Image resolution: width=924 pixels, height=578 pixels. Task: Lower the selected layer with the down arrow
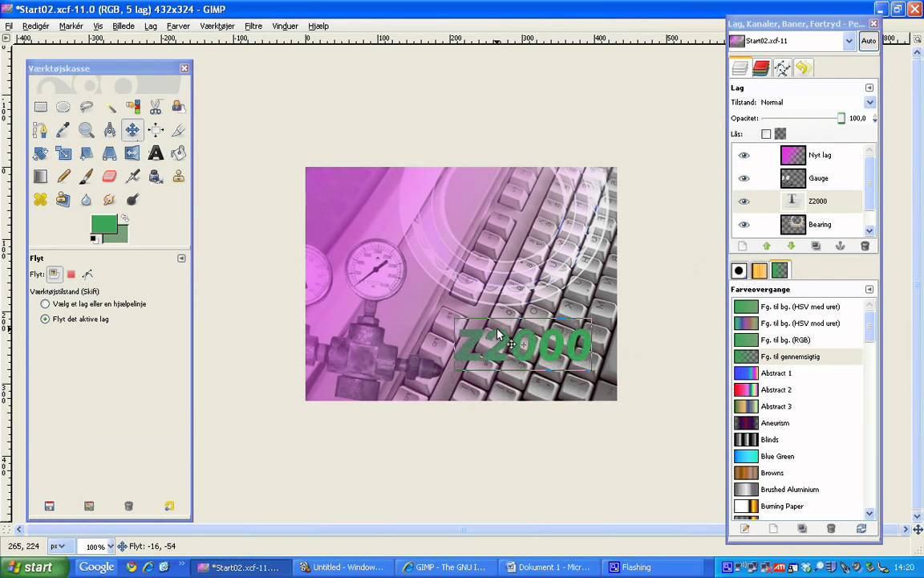[x=791, y=246]
